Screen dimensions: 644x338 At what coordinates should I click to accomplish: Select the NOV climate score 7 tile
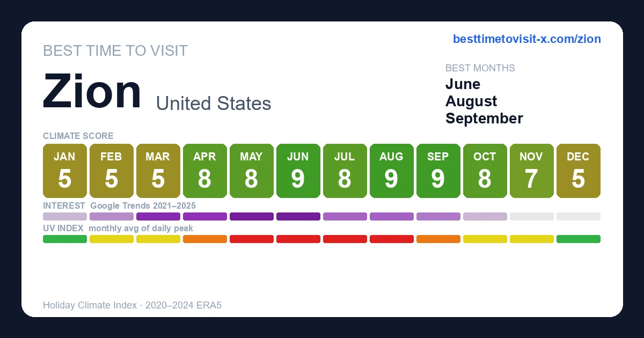pyautogui.click(x=531, y=171)
